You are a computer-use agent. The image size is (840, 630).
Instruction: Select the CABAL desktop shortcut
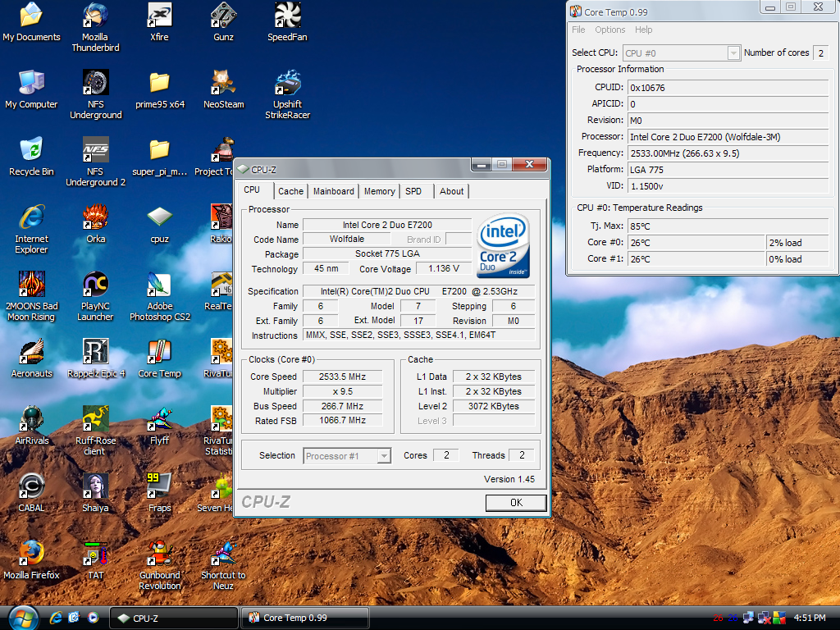click(31, 493)
